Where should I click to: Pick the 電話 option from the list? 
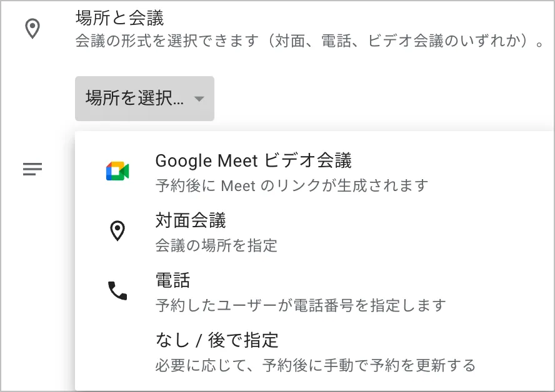pyautogui.click(x=172, y=280)
